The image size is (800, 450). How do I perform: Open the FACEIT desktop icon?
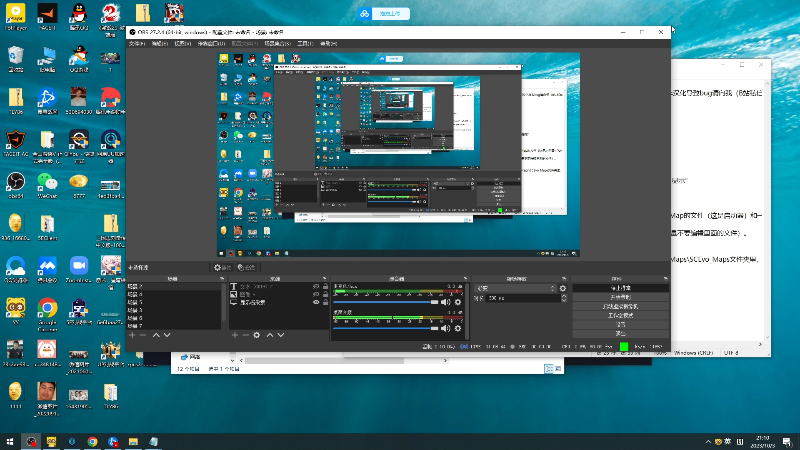[x=47, y=16]
